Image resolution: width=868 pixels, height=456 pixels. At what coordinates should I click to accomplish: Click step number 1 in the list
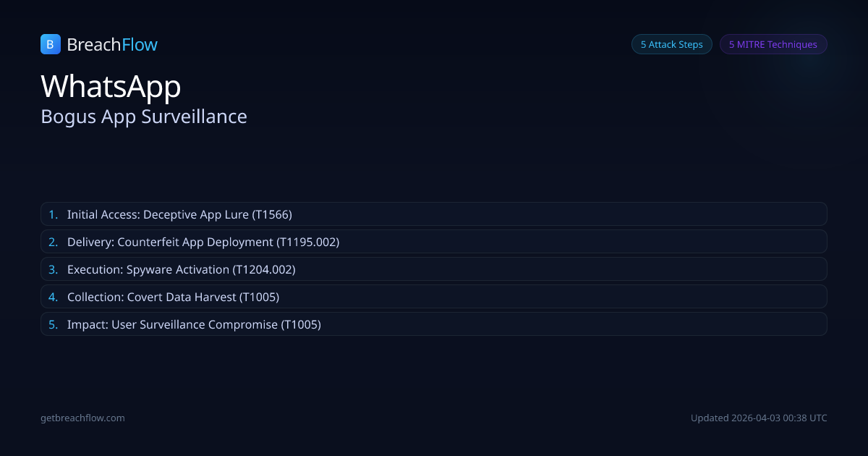53,214
